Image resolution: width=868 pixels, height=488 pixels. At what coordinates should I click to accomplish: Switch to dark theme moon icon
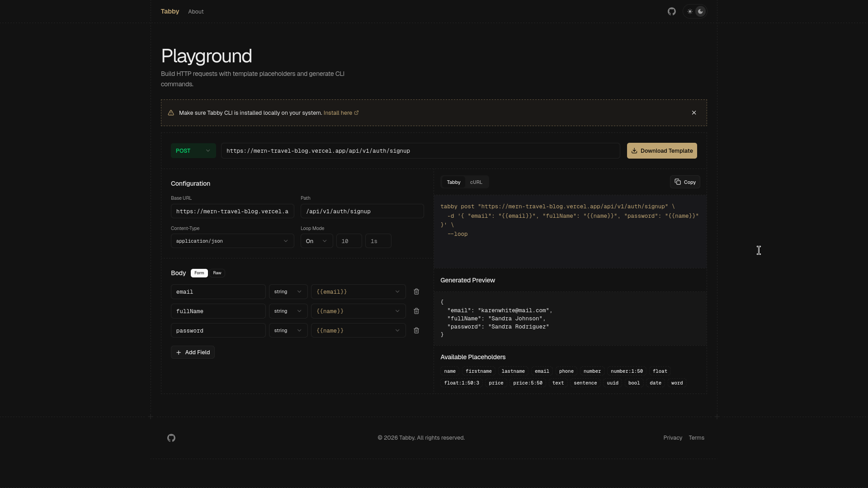click(700, 12)
